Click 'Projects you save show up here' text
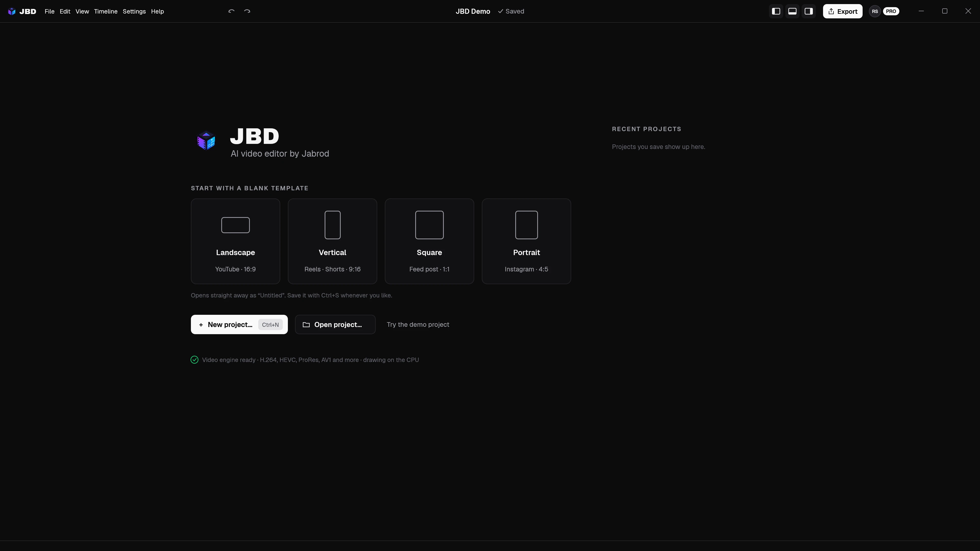The width and height of the screenshot is (980, 551). pyautogui.click(x=658, y=147)
